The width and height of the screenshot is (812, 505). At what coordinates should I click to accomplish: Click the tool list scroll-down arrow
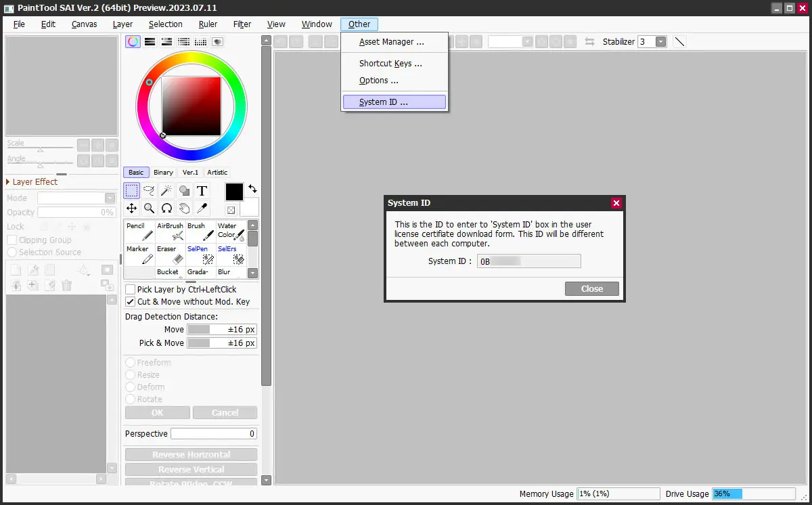click(252, 273)
